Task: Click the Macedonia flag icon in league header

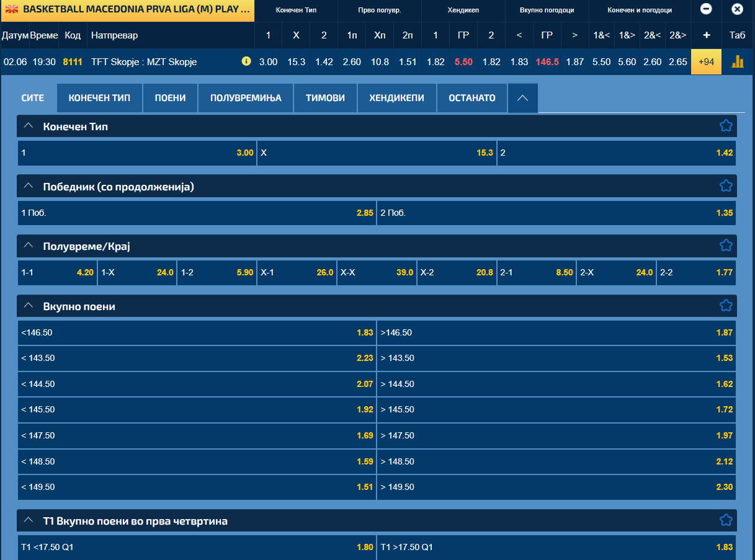Action: tap(12, 10)
